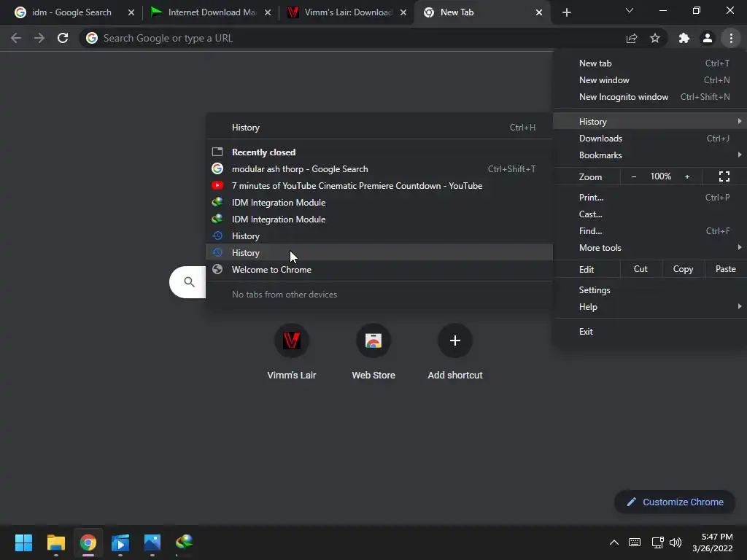747x560 pixels.
Task: Open New Incognito window
Action: pos(650,97)
